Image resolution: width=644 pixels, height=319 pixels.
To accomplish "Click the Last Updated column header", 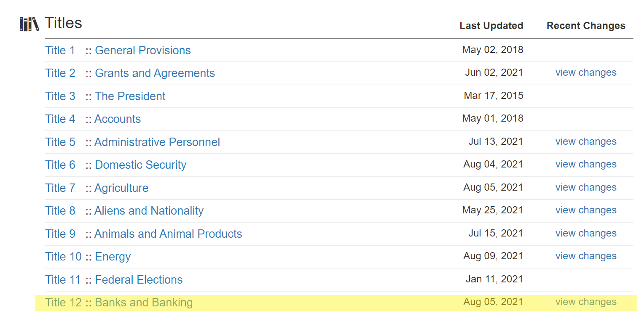I will 491,26.
